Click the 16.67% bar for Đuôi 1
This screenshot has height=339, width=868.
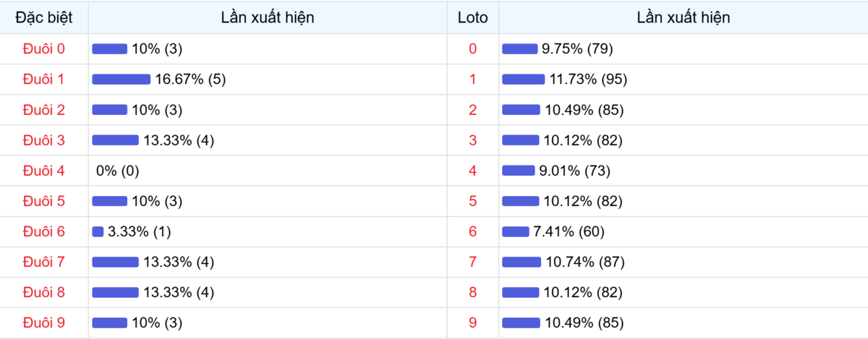[121, 80]
